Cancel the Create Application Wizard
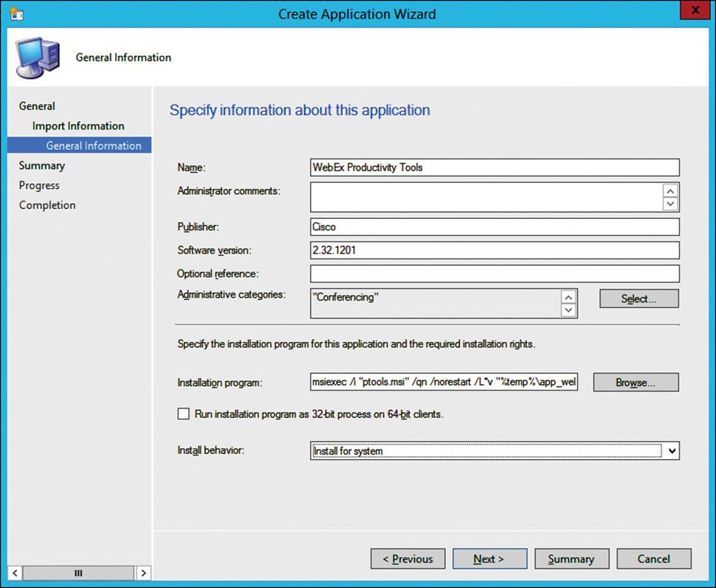Image resolution: width=716 pixels, height=588 pixels. 654,558
